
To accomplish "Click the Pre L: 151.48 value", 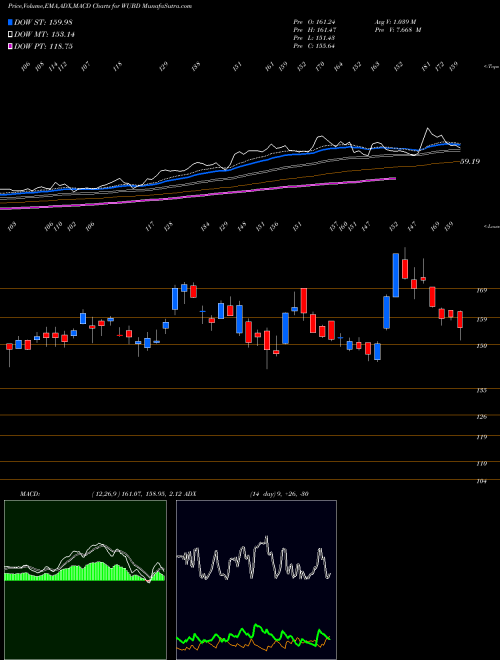I will tap(314, 38).
